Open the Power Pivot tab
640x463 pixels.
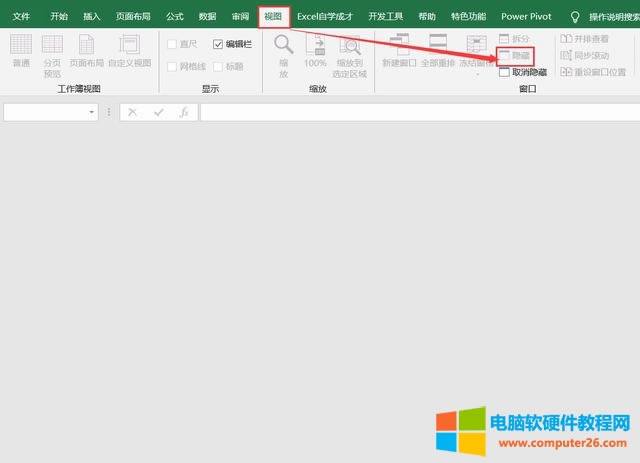point(526,17)
